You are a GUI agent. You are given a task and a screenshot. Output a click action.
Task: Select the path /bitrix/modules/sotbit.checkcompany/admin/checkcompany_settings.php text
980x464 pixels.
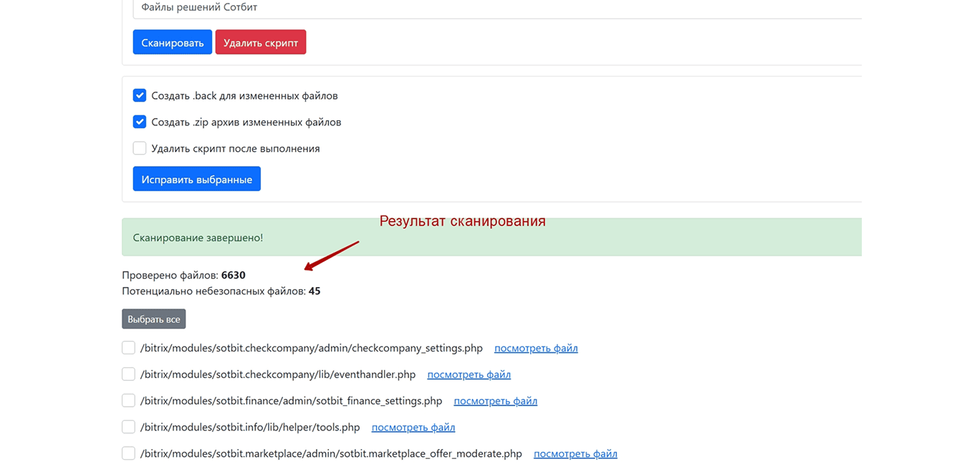[x=312, y=348]
